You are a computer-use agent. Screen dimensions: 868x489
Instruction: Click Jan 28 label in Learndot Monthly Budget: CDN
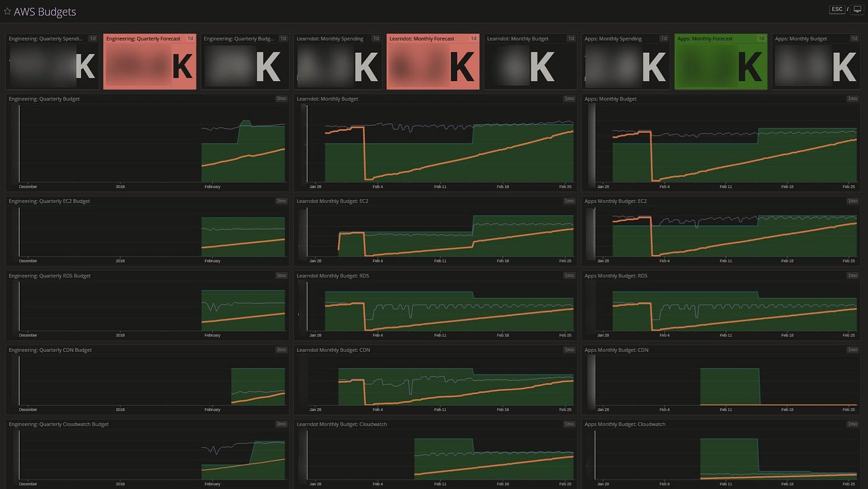(315, 410)
